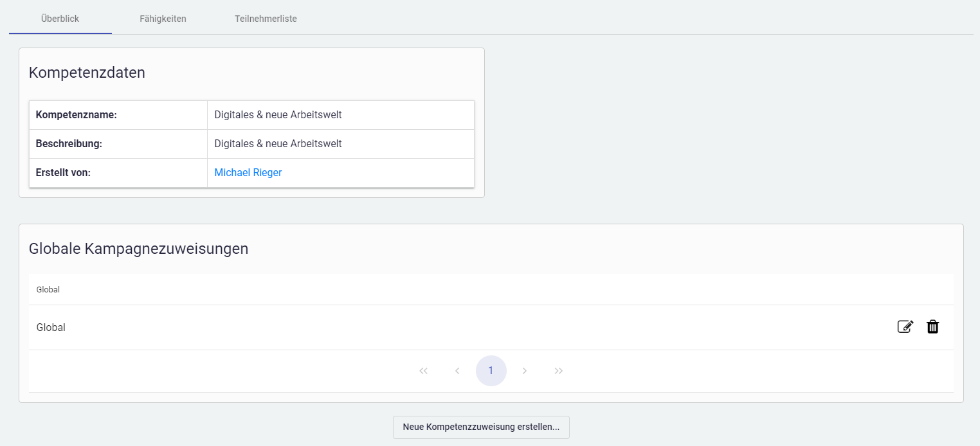The image size is (980, 446).
Task: Edit the Global campaign assignment
Action: coord(905,327)
